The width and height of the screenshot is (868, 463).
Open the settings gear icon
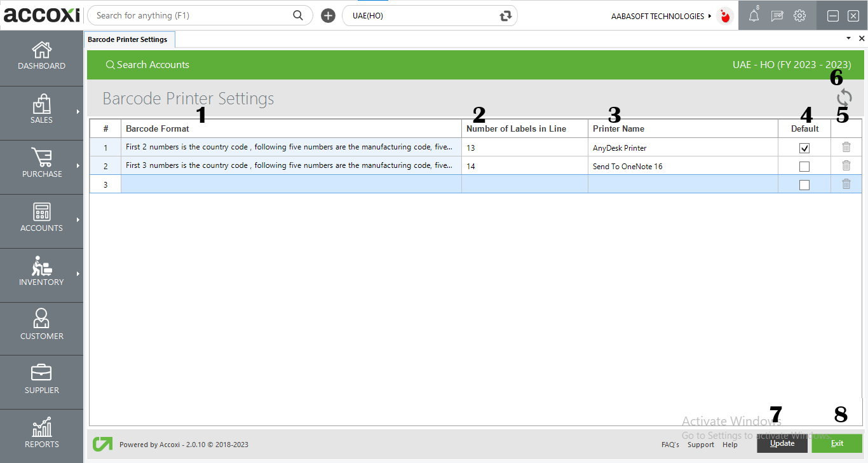tap(799, 15)
